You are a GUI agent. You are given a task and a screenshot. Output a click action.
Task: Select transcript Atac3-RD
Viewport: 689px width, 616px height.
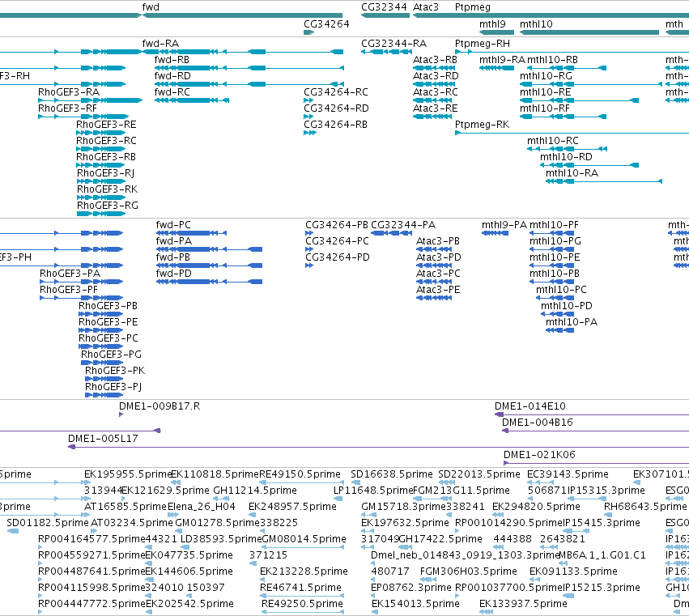point(436,76)
